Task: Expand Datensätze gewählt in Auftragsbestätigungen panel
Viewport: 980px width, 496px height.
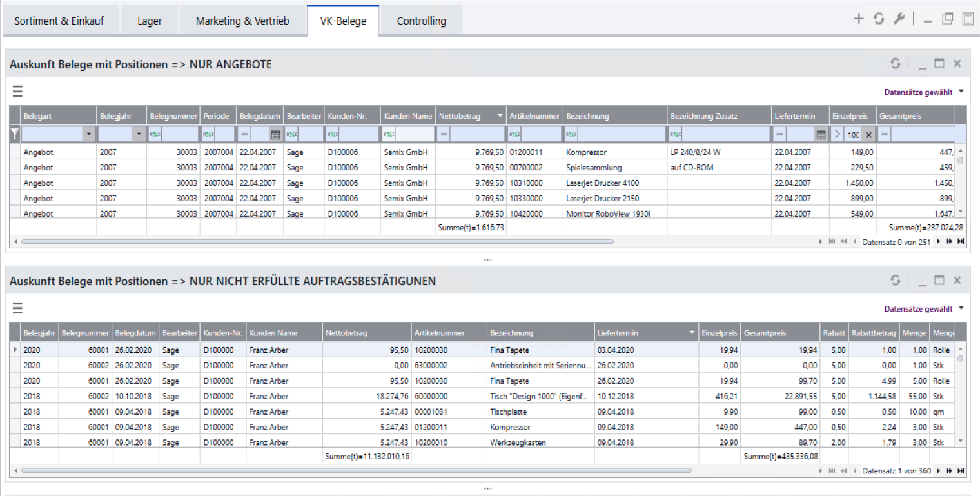Action: click(961, 308)
